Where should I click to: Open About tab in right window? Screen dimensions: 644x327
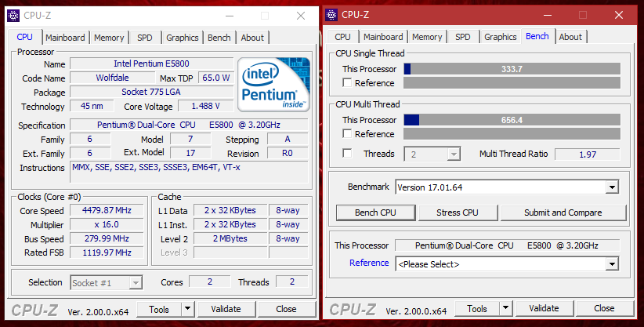point(570,37)
